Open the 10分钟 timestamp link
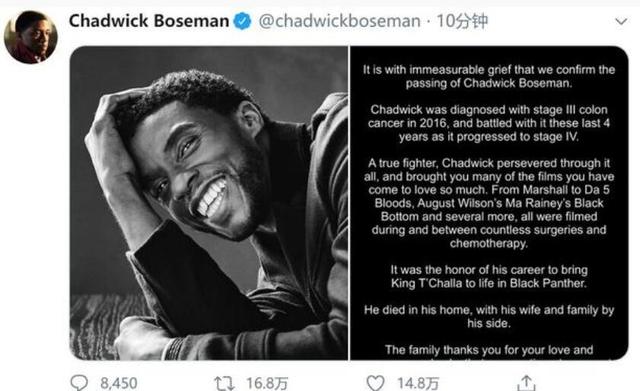Viewport: 640px width, 391px height. point(462,21)
